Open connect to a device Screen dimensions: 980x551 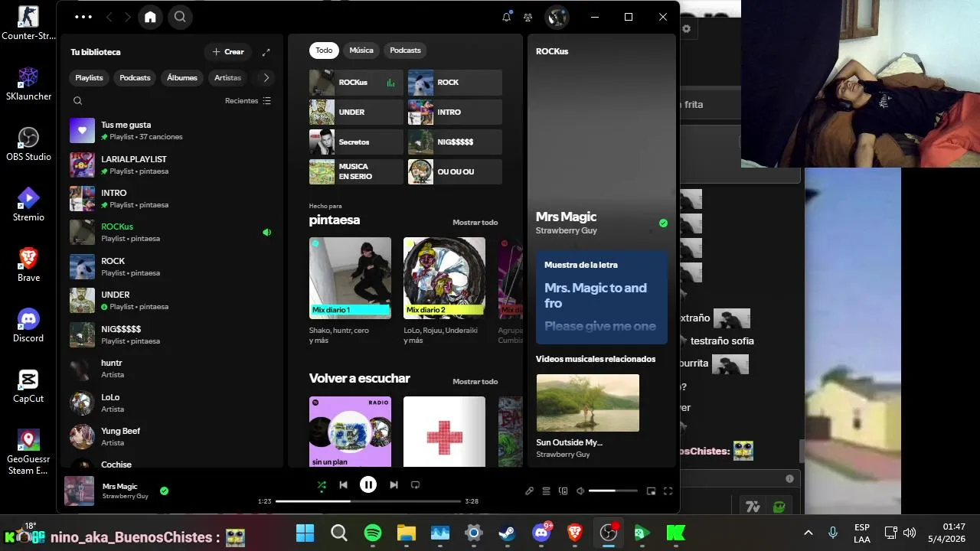[x=563, y=491]
